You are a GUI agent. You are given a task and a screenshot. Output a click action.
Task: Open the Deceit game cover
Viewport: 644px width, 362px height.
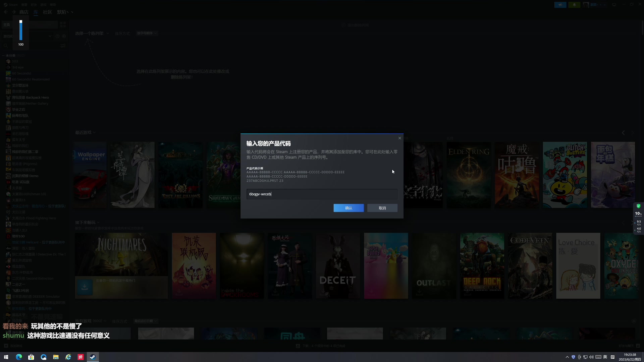[338, 266]
